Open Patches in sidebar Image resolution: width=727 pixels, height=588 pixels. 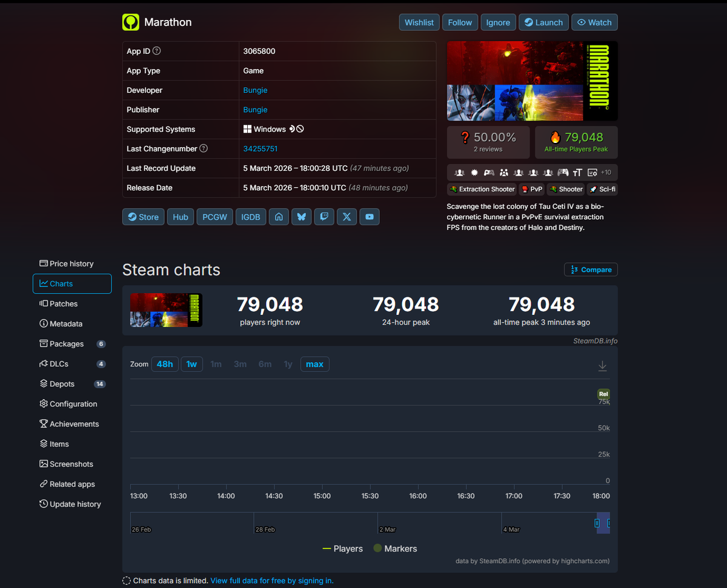(72, 303)
